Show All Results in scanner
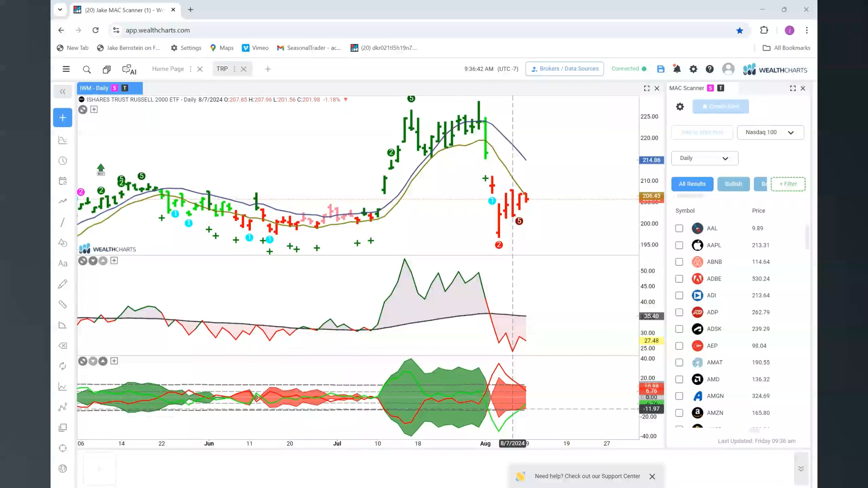The width and height of the screenshot is (868, 488). 692,184
